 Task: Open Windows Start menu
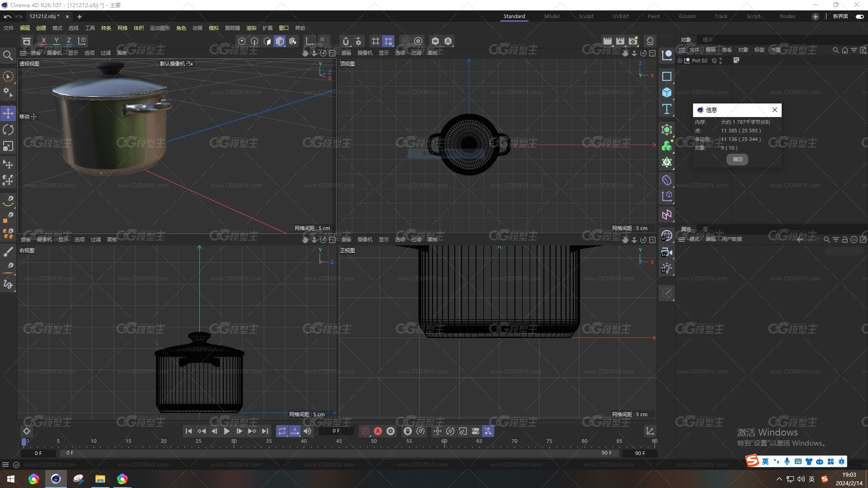(x=11, y=479)
